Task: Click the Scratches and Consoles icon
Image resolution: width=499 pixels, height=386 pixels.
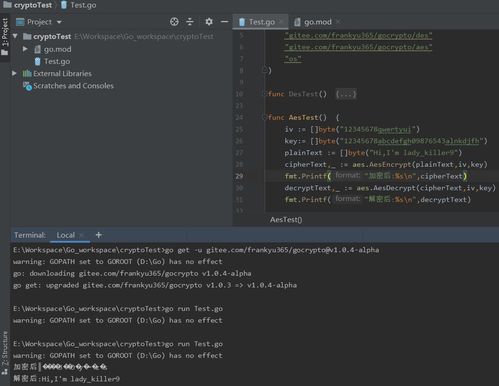Action: [27, 86]
